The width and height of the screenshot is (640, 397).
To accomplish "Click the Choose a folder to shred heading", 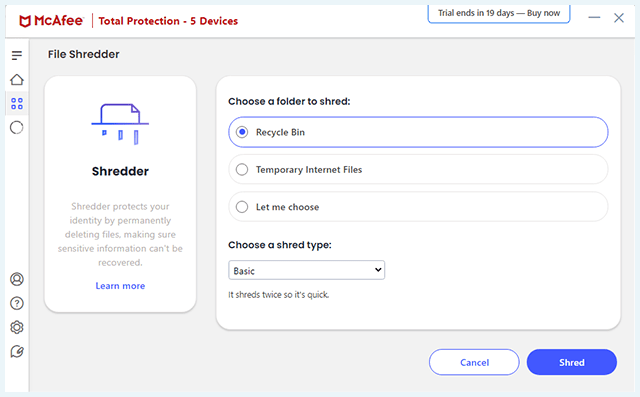I will [x=289, y=101].
